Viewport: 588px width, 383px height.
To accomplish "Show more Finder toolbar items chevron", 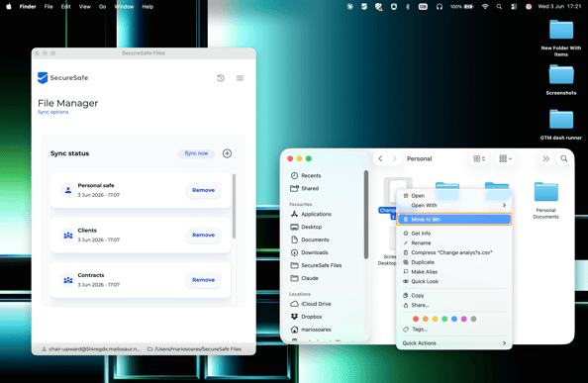I will [546, 159].
